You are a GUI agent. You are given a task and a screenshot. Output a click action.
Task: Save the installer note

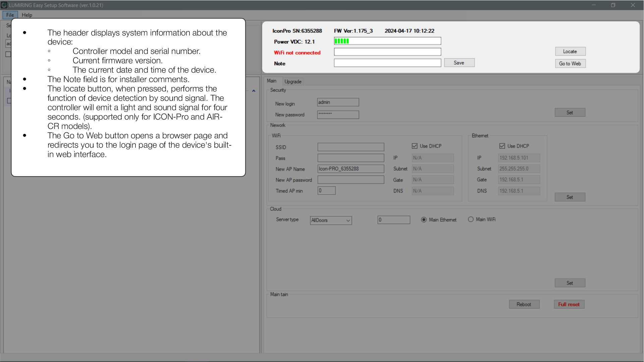point(459,63)
